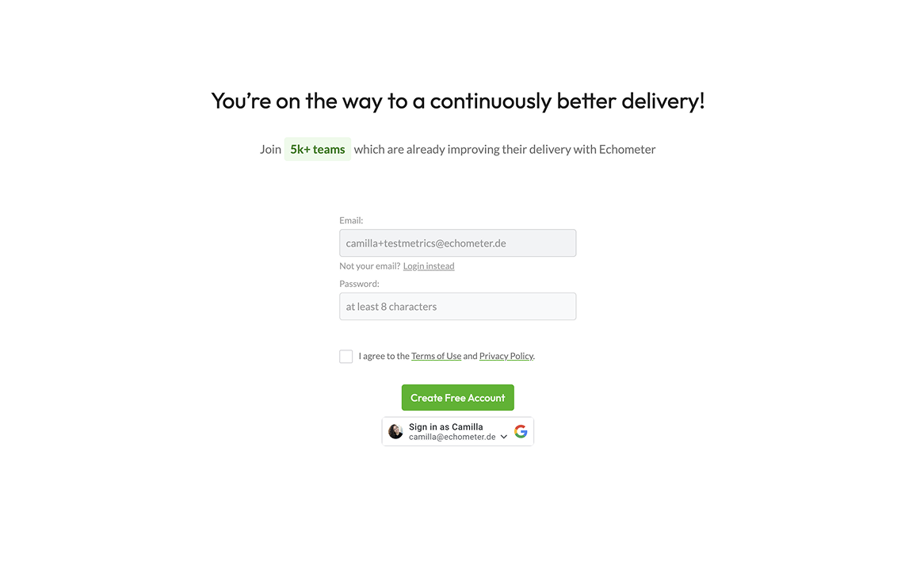
Task: Click the "Not your email?" text
Action: (x=369, y=266)
